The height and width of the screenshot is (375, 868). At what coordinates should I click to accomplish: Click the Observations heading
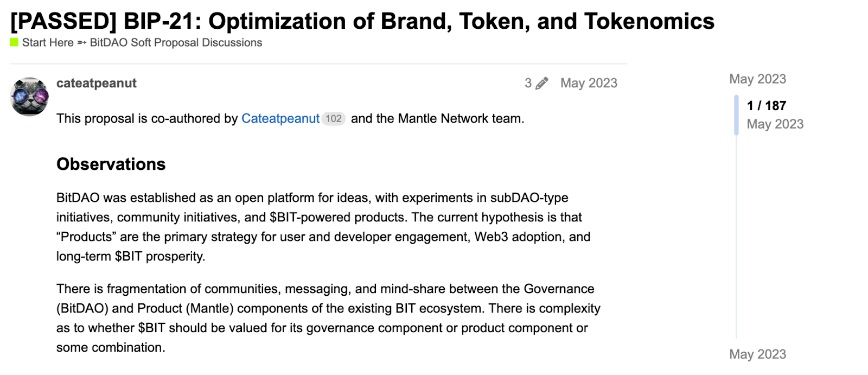pyautogui.click(x=111, y=164)
